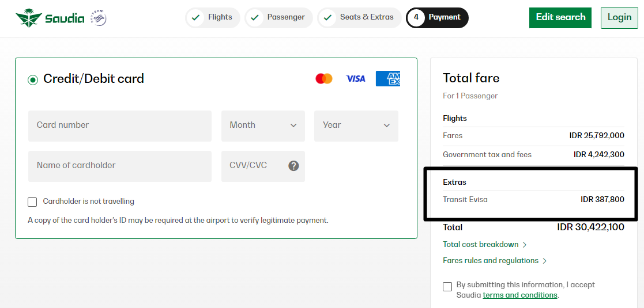Click the SkyTeam alliance emblem

click(99, 18)
